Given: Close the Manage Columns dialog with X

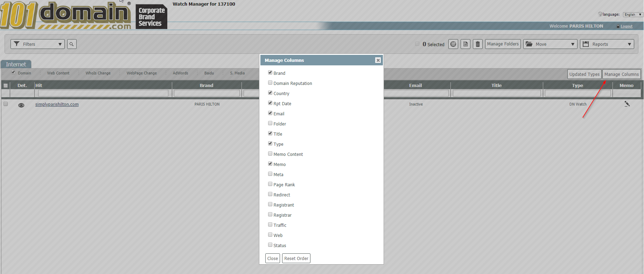Looking at the screenshot, I should pos(378,60).
